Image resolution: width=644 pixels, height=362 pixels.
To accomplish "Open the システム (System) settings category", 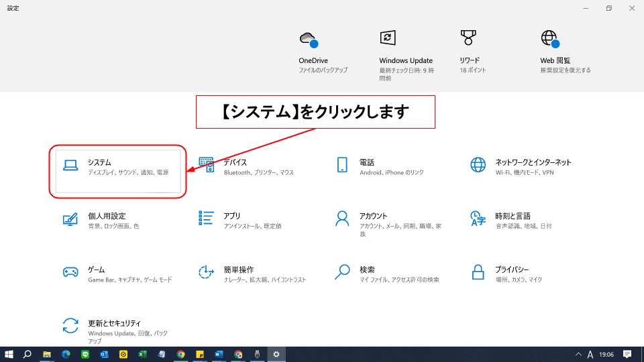I will click(x=117, y=168).
